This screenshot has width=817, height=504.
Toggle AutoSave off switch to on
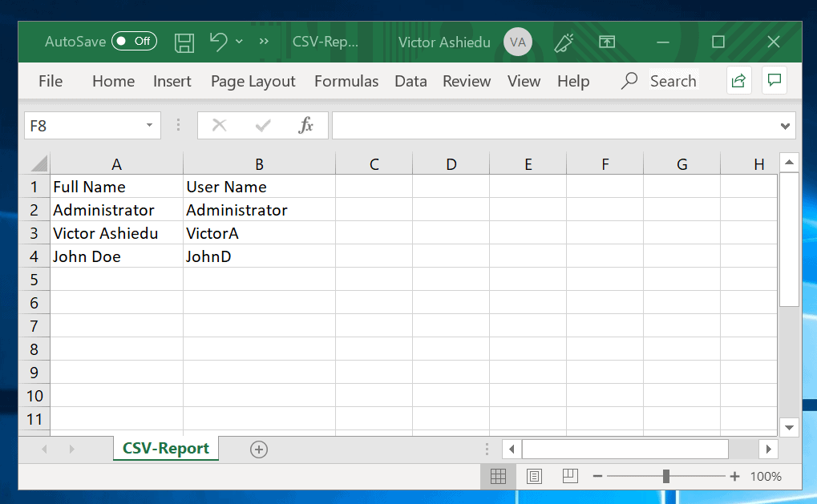(x=134, y=41)
